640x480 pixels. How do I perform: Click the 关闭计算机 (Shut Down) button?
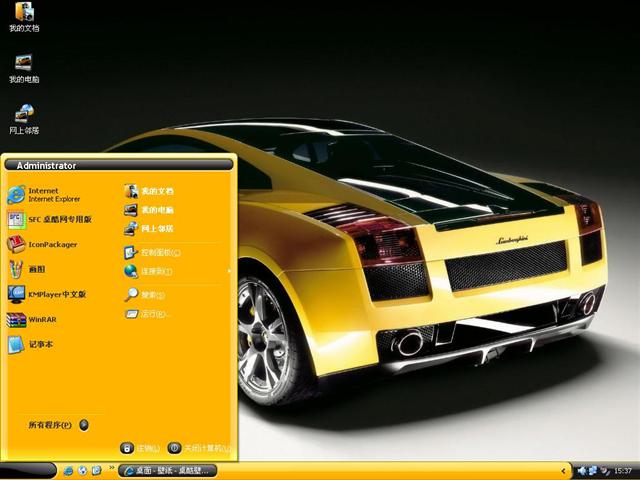click(x=200, y=448)
